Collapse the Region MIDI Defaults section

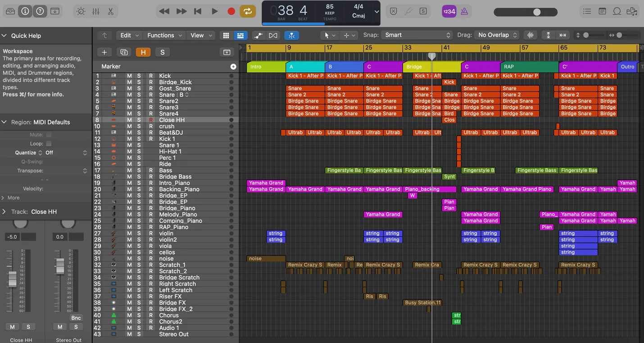pyautogui.click(x=4, y=122)
